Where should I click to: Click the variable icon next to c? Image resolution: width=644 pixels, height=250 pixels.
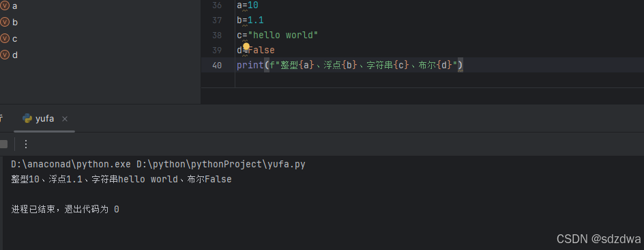point(5,39)
